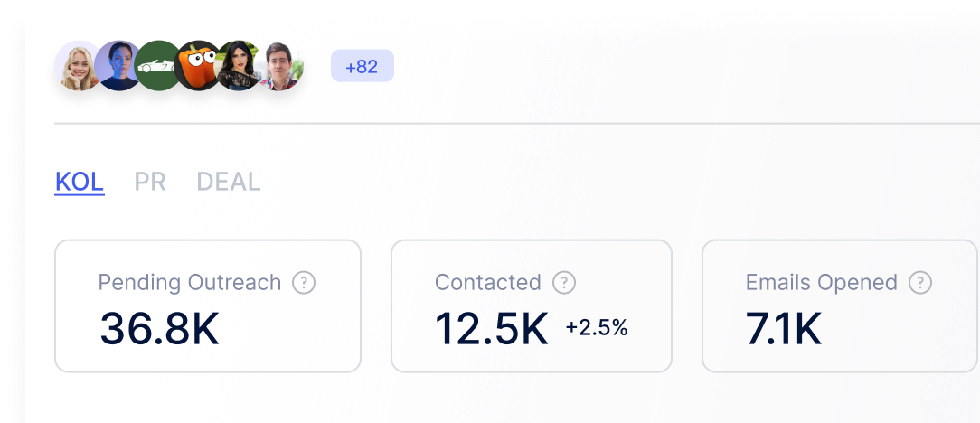Viewport: 980px width, 423px height.
Task: Show the remaining members via the +82 badge
Action: pos(362,66)
